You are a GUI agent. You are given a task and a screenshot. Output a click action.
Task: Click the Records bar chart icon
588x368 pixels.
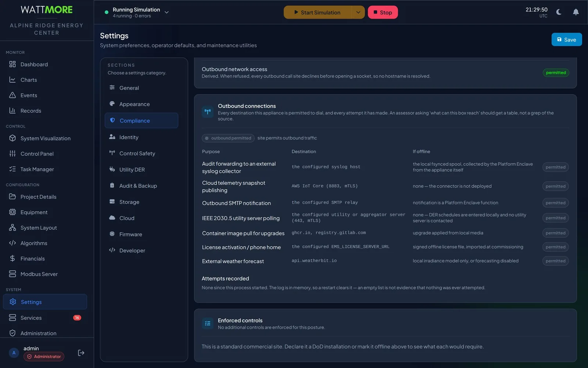tap(12, 111)
